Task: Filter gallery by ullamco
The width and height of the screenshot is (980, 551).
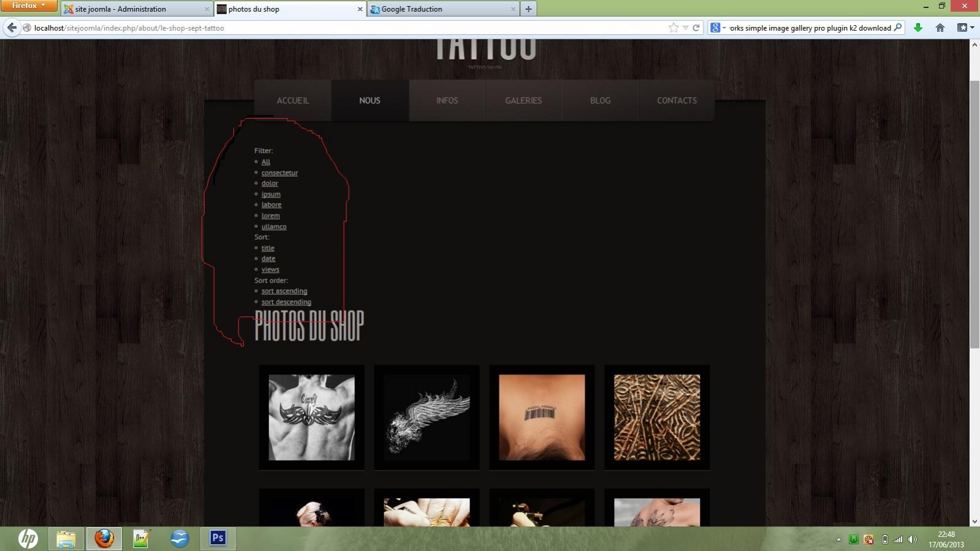Action: point(274,227)
